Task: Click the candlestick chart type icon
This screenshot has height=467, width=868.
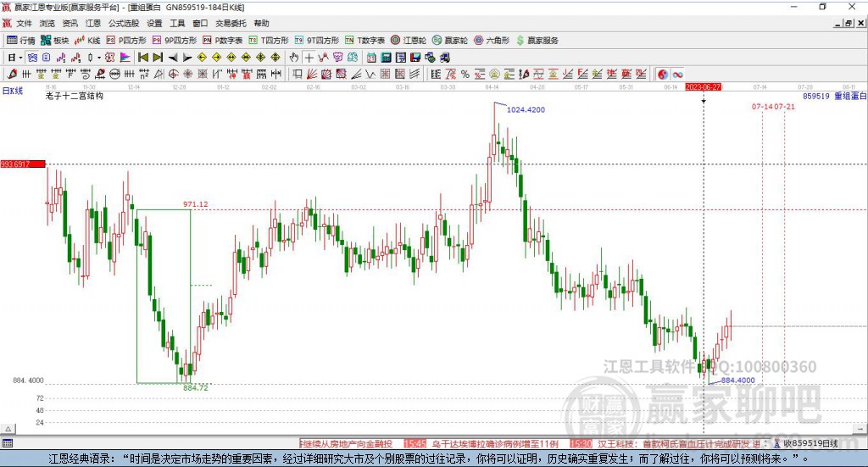Action: coord(90,58)
